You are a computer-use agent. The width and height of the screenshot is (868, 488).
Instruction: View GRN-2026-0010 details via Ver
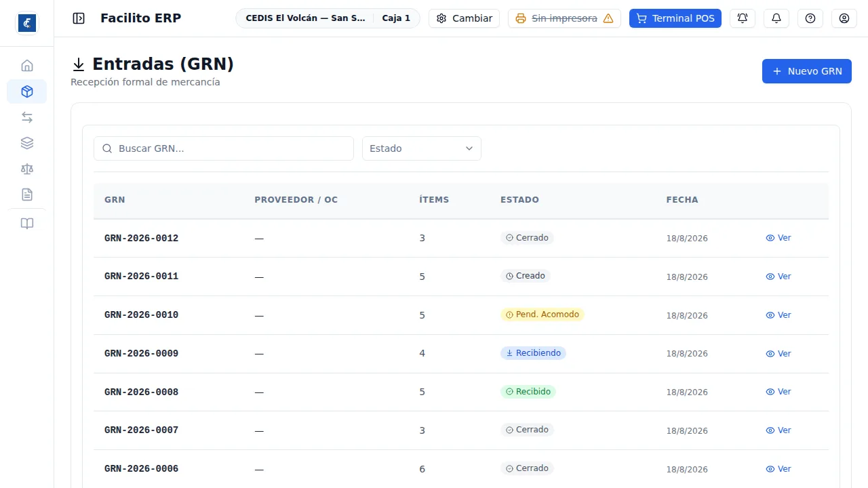(778, 315)
